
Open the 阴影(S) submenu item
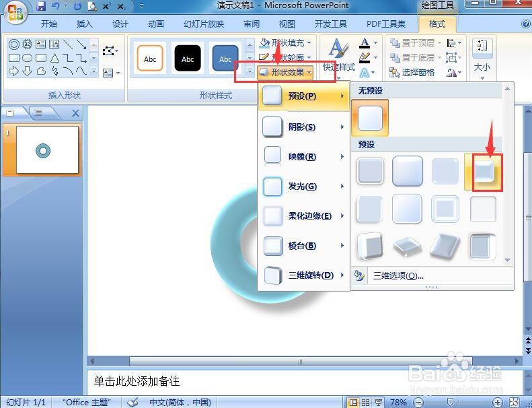303,127
